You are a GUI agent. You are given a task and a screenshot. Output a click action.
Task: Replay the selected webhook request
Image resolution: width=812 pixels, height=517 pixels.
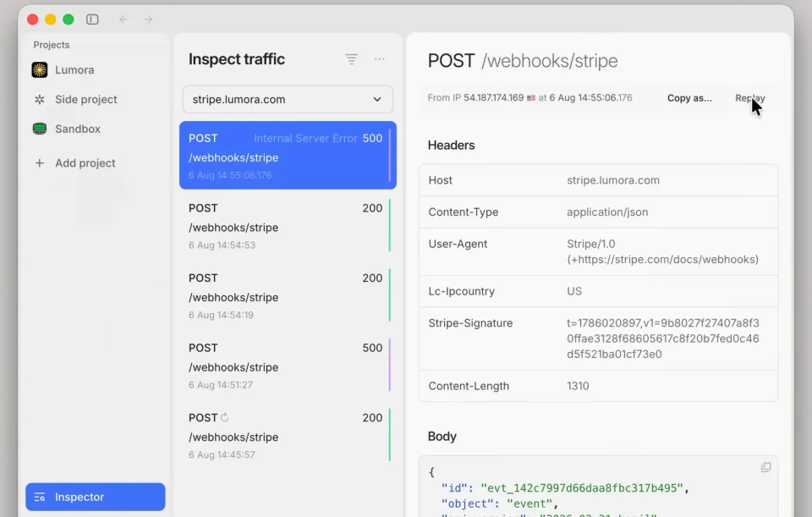[750, 98]
